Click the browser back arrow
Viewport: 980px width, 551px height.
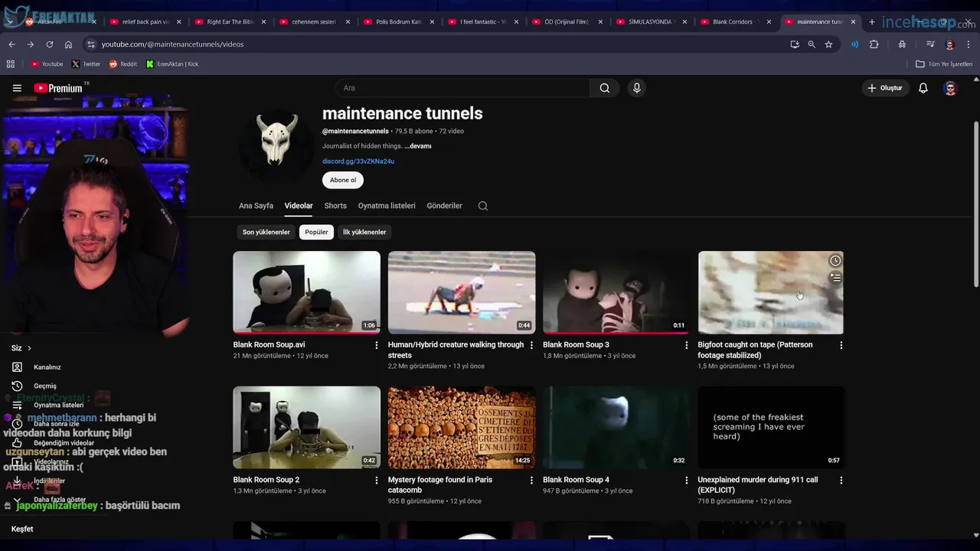click(11, 44)
